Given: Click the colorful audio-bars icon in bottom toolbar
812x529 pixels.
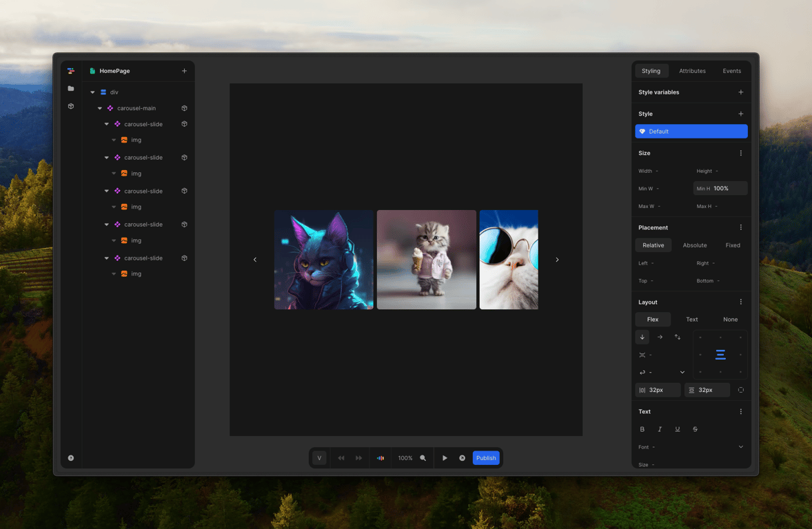Looking at the screenshot, I should [x=380, y=458].
